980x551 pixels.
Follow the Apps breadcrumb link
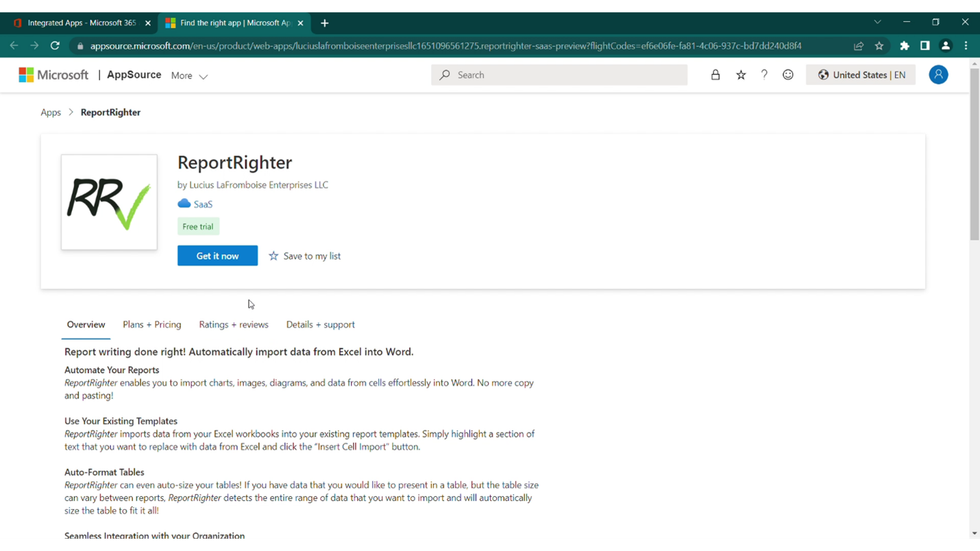coord(51,112)
